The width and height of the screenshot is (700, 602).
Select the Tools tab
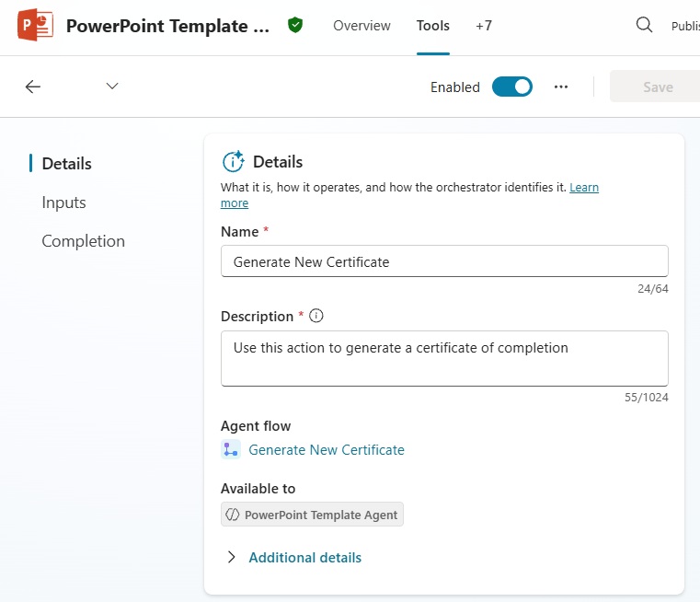pyautogui.click(x=432, y=26)
